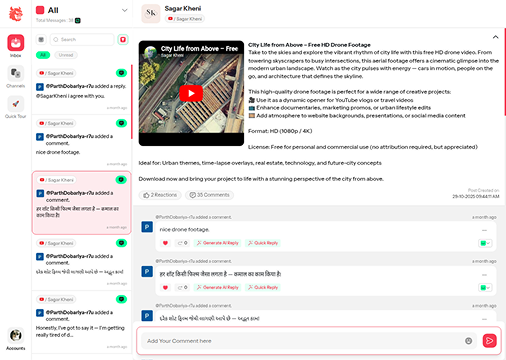Click Generate AI Reply on 'nice drone footage'

coord(218,243)
